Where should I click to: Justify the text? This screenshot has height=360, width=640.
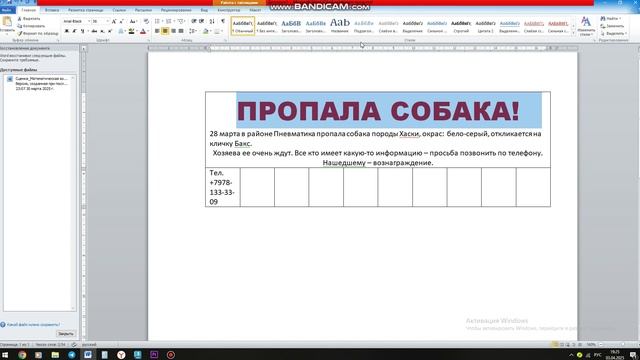point(181,31)
